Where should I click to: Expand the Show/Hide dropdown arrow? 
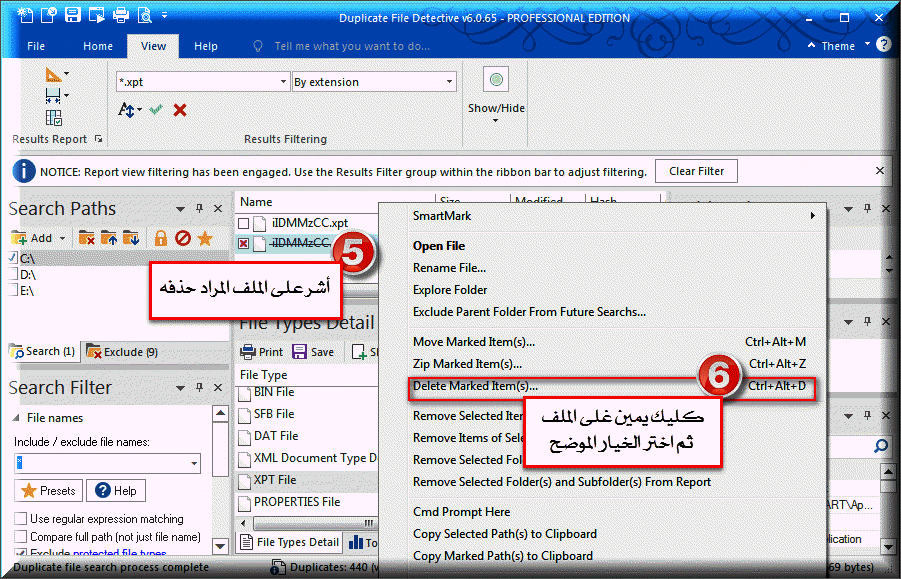[x=495, y=121]
